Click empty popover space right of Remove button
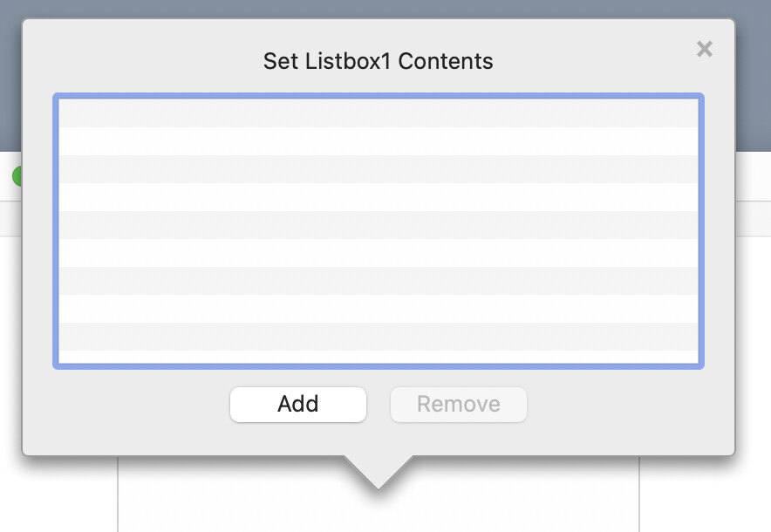 (x=628, y=405)
